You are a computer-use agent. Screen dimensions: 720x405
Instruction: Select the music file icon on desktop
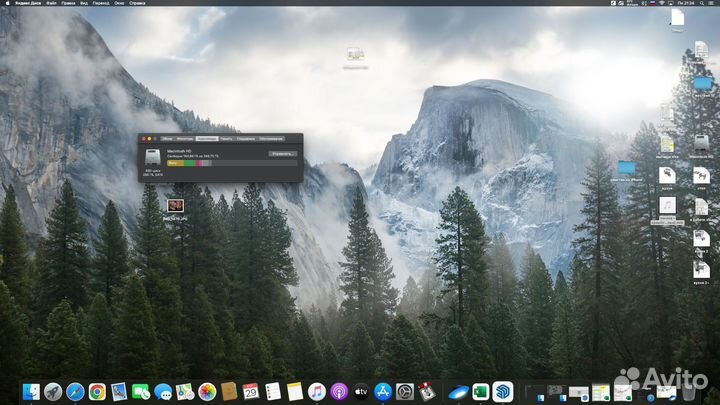coord(667,205)
